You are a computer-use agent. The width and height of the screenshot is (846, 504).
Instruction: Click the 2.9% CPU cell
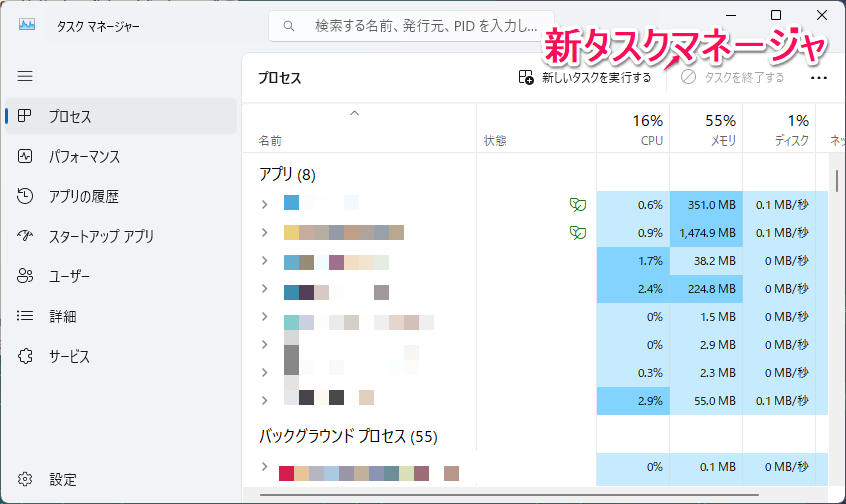(x=633, y=401)
